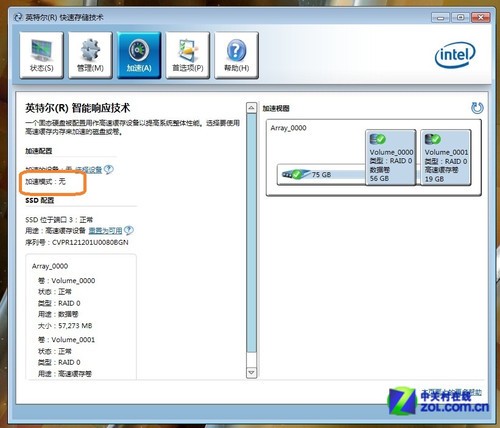Maximize the Intel Rapid Storage window
500x428 pixels.
coord(461,17)
